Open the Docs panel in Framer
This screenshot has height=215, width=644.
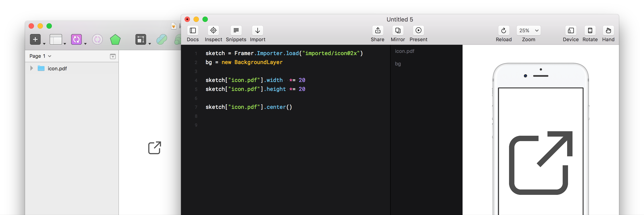pyautogui.click(x=192, y=31)
